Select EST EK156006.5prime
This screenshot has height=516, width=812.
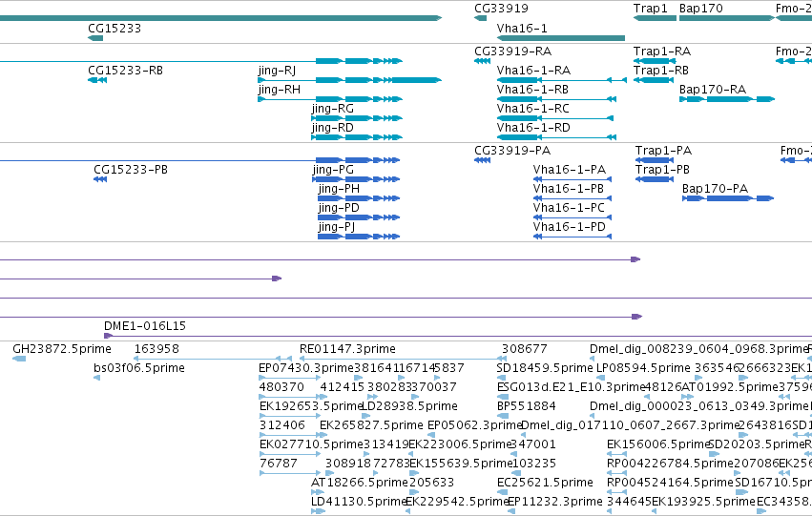pos(657,444)
